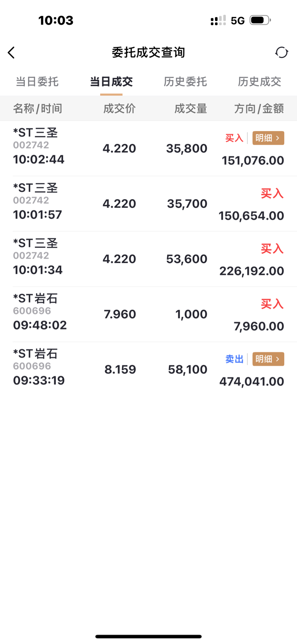Tap the 名称/时间 column header
Image resolution: width=297 pixels, height=644 pixels.
38,109
